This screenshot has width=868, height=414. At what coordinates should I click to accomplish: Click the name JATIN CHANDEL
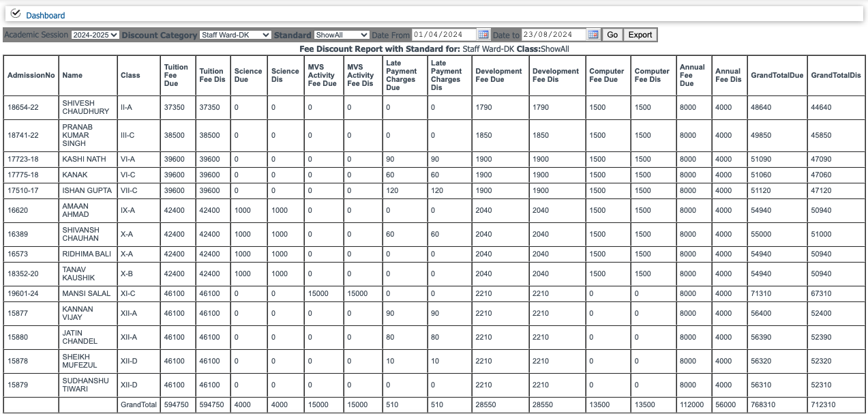pos(80,337)
